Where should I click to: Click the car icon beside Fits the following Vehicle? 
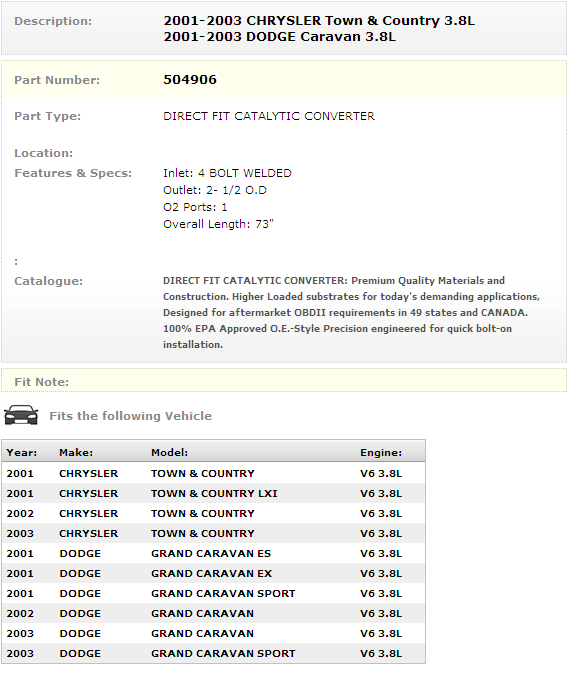(21, 415)
